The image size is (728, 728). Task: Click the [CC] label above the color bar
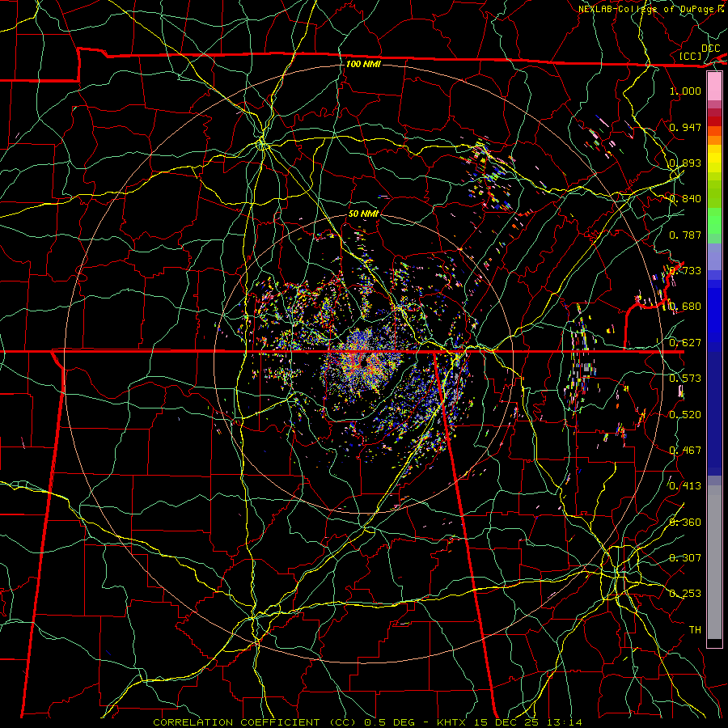(x=691, y=56)
